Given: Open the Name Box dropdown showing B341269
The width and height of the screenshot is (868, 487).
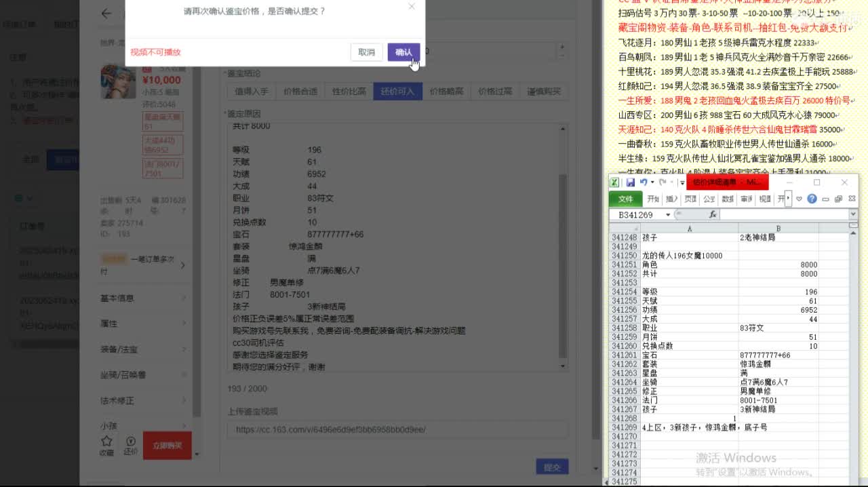Looking at the screenshot, I should point(668,214).
